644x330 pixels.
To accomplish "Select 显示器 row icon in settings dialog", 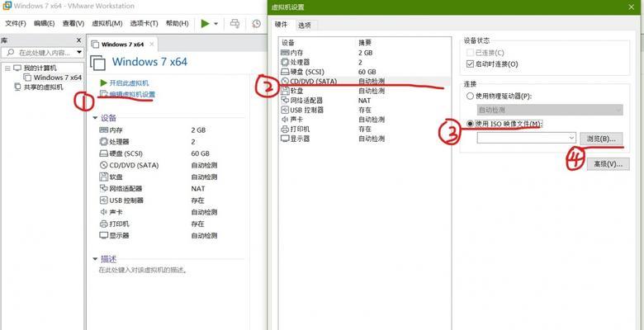I will (x=285, y=139).
